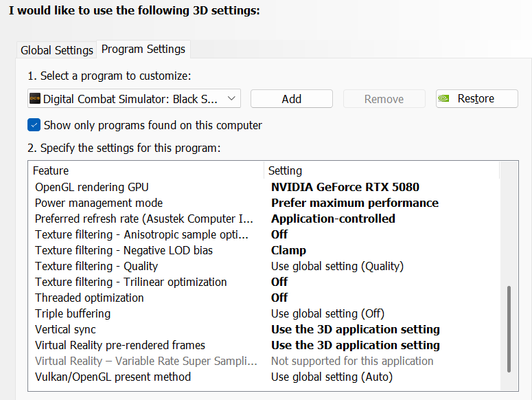Open Off value for Anisotropic sample optimization
Viewport: 532px width, 400px height.
(x=279, y=234)
